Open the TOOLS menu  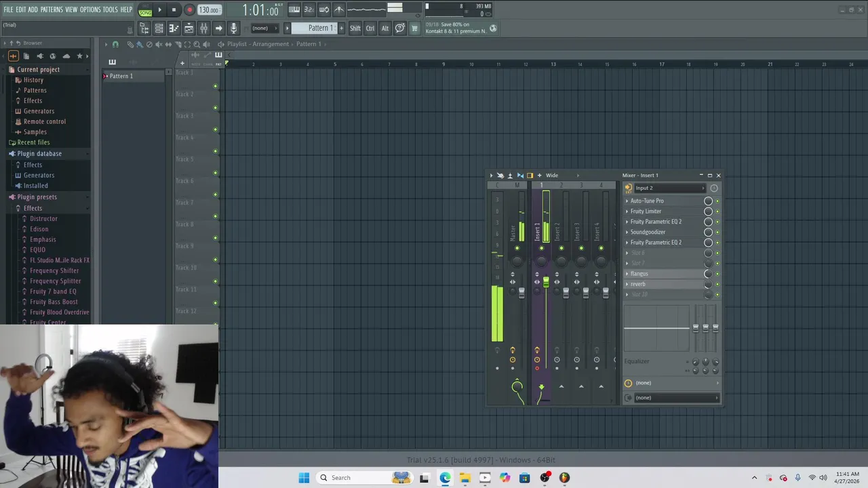coord(111,9)
